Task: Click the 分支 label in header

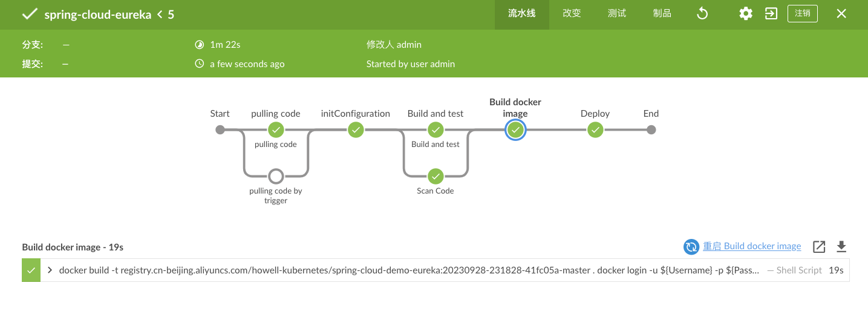Action: pyautogui.click(x=33, y=45)
